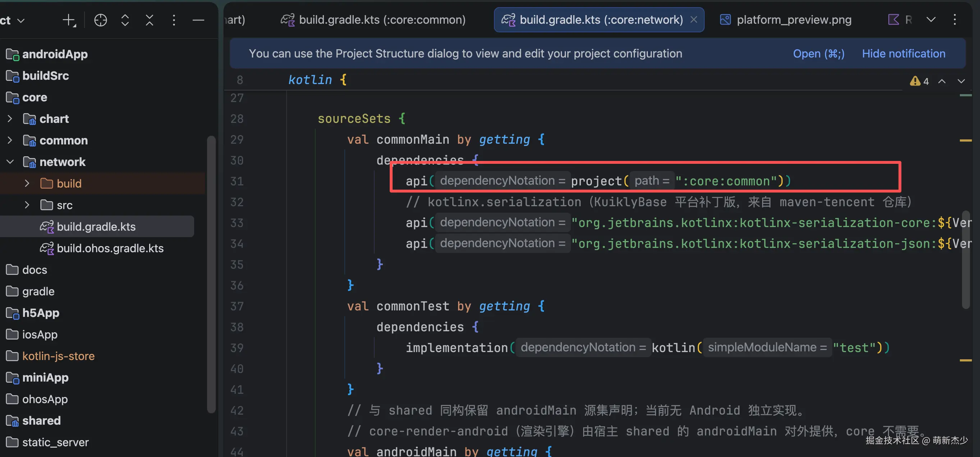Open the Project view dropdown chevron
The width and height of the screenshot is (980, 457).
[21, 20]
